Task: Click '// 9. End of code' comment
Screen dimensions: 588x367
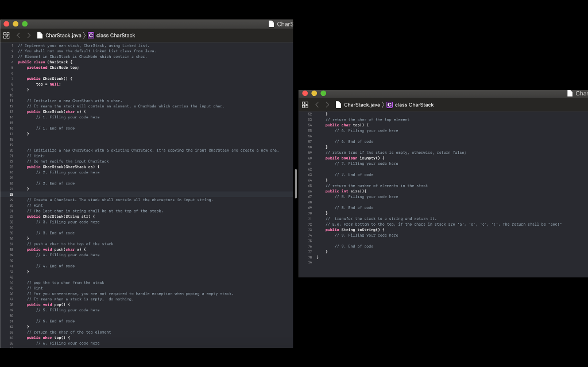Action: 354,246
